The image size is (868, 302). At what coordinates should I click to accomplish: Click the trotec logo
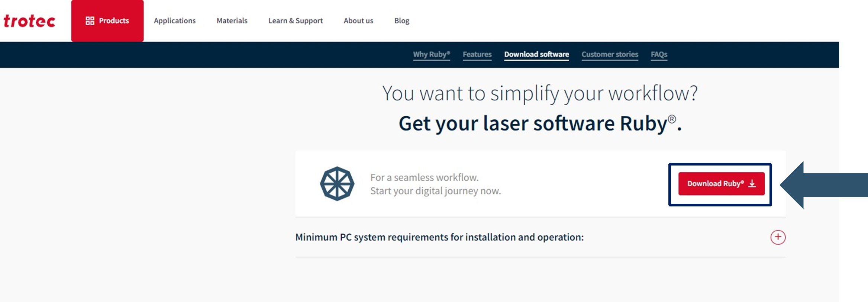pos(29,21)
